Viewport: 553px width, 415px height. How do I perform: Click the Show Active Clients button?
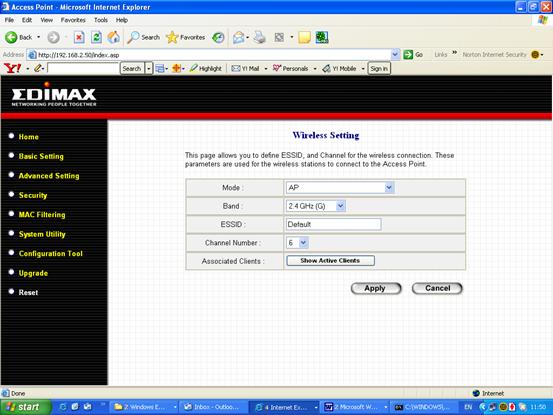click(330, 261)
